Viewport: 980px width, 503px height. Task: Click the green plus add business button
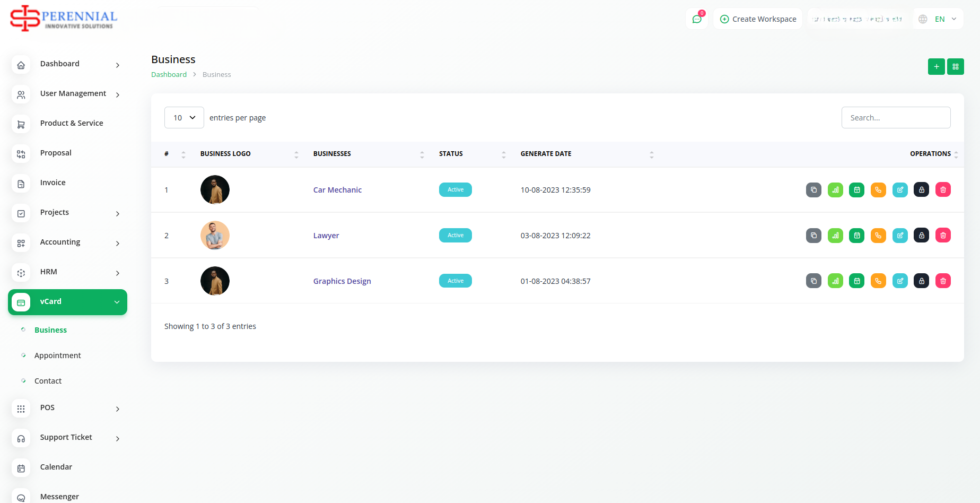point(937,67)
